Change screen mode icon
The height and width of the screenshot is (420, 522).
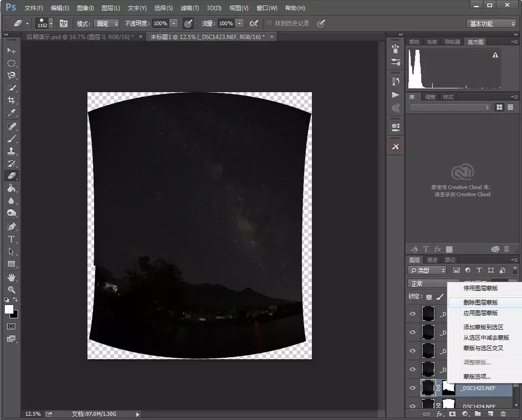pos(11,339)
